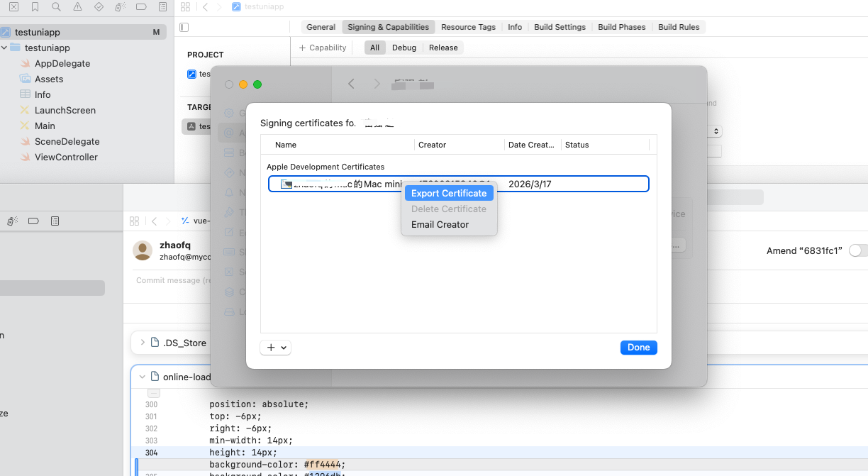The image size is (868, 476).
Task: Click the report list icon in lower window toolbar
Action: pyautogui.click(x=55, y=221)
